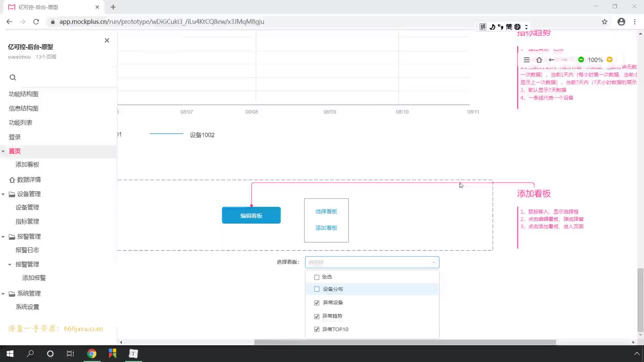Click the 选择看板 link
Image resolution: width=644 pixels, height=362 pixels.
(x=326, y=212)
